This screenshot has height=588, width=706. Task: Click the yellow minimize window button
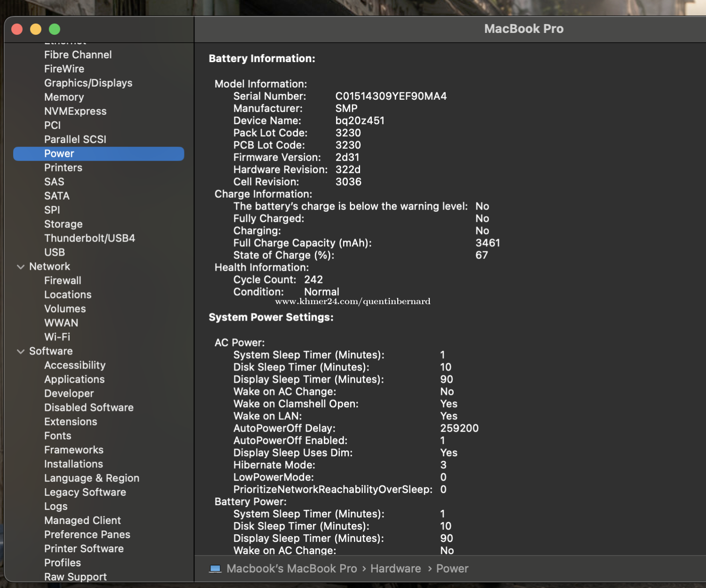click(x=36, y=29)
